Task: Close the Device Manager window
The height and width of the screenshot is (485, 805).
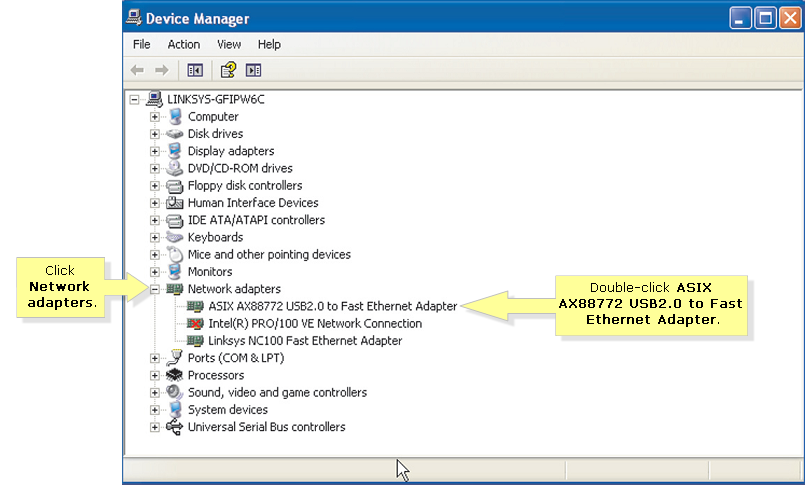Action: (790, 18)
